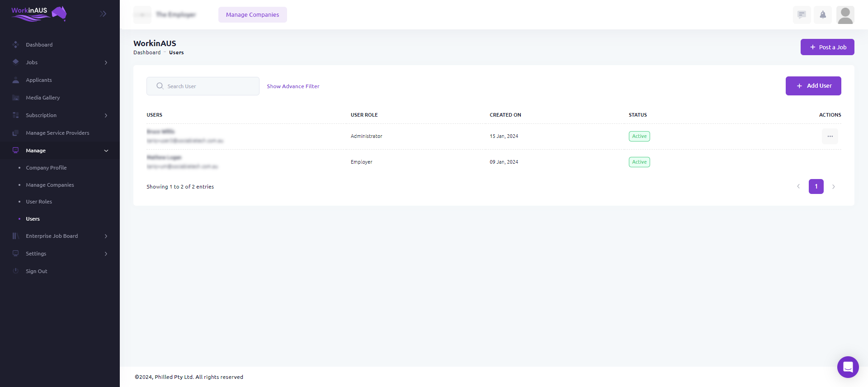Click the STATUS column header

pyautogui.click(x=637, y=115)
